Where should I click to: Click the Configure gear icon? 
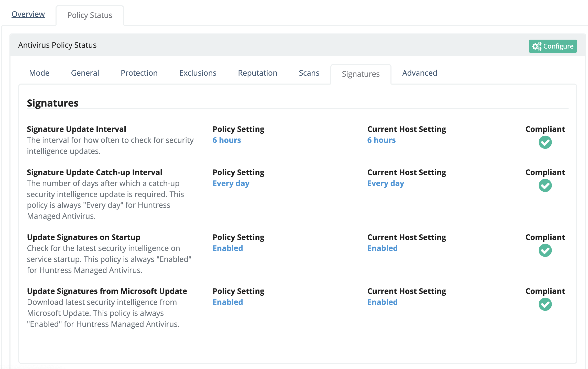(537, 46)
